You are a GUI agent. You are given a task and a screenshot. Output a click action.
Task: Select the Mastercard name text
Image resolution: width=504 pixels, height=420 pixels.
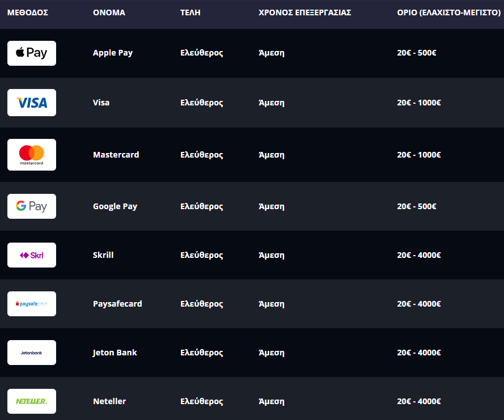(116, 155)
